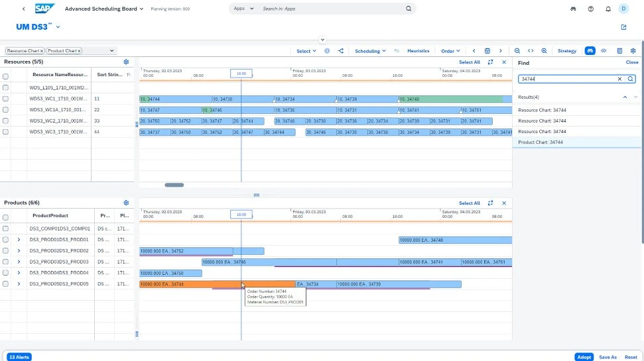Viewport: 644px width, 361px height.
Task: Check the WDS3_WC1 resource row checkbox
Action: [x=6, y=99]
